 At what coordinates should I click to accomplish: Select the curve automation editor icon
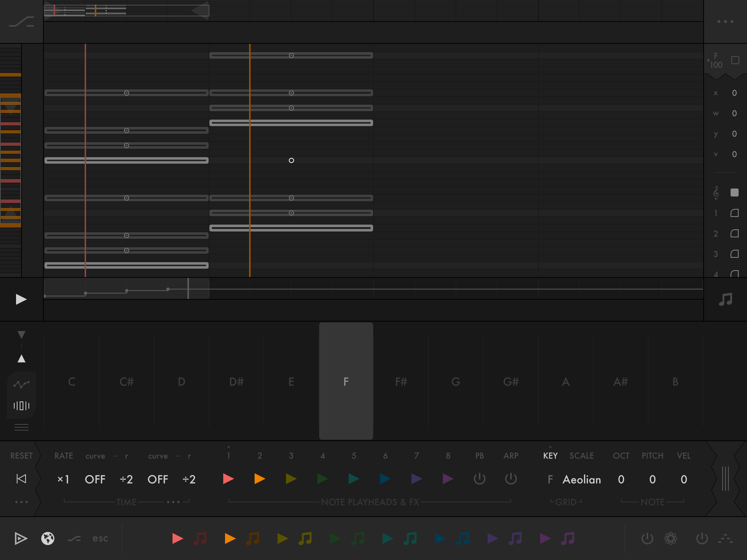point(22,384)
